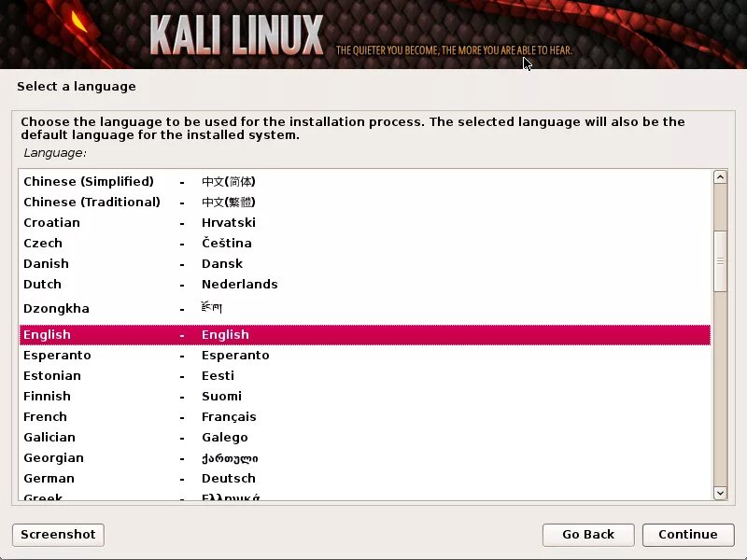Select Chinese (Traditional) language
The image size is (747, 560).
tap(365, 202)
